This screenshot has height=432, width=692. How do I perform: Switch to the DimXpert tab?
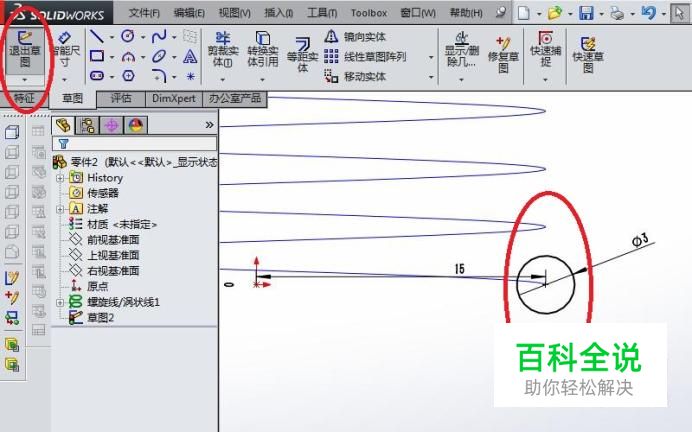coord(173,98)
